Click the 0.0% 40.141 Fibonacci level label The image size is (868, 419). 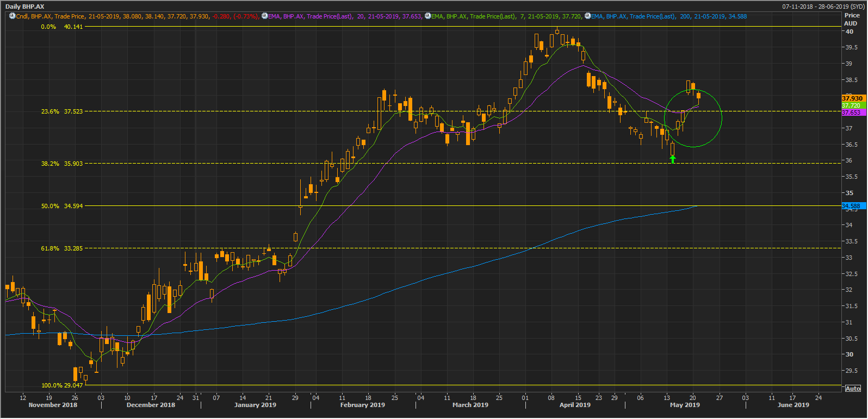point(62,27)
